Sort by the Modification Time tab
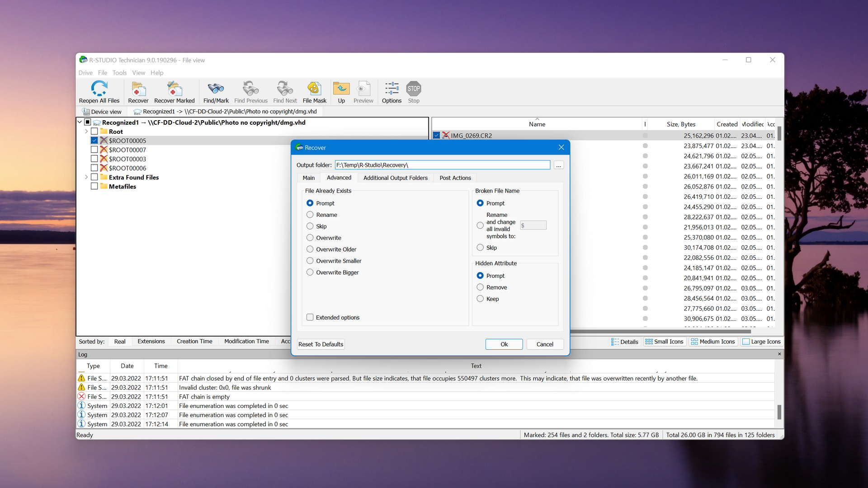This screenshot has width=868, height=488. tap(246, 342)
